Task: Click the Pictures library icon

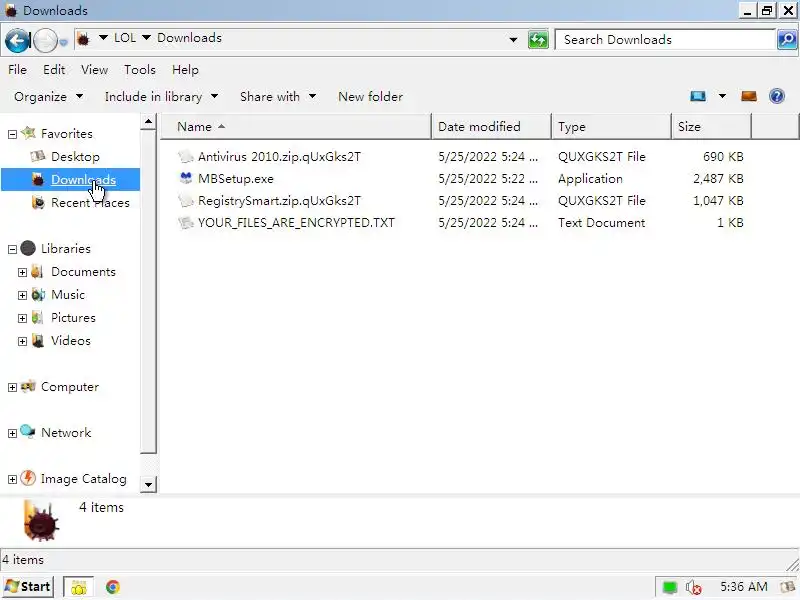Action: click(x=38, y=317)
